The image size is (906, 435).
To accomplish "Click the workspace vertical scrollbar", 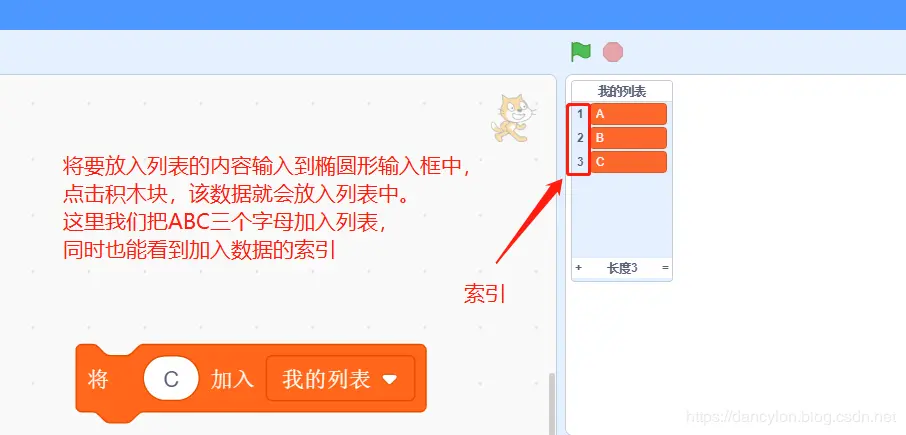I will (x=552, y=403).
